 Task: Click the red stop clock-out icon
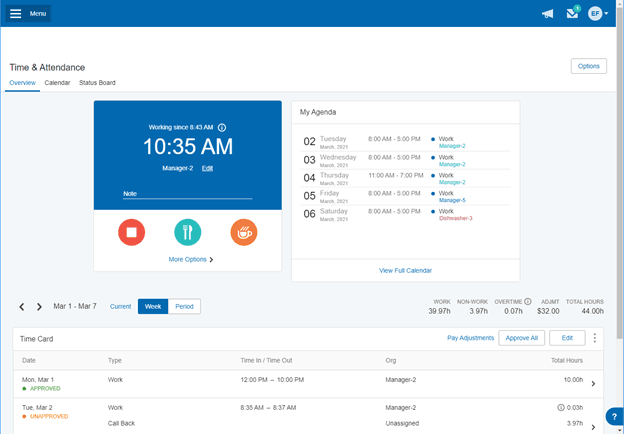[x=132, y=233]
